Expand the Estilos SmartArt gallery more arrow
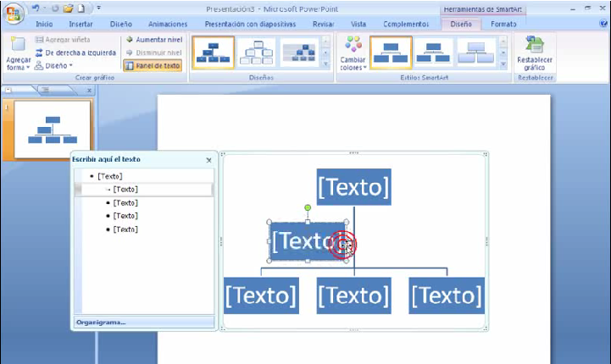This screenshot has width=611, height=364. click(503, 64)
